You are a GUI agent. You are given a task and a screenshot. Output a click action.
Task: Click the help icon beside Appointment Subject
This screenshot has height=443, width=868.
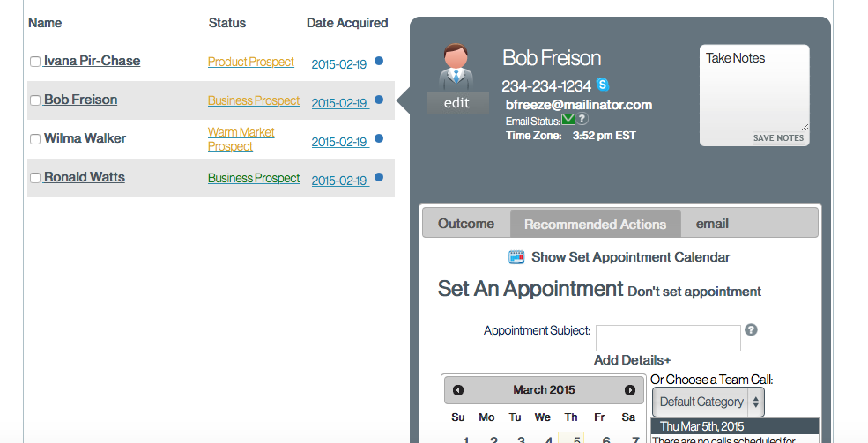click(751, 329)
